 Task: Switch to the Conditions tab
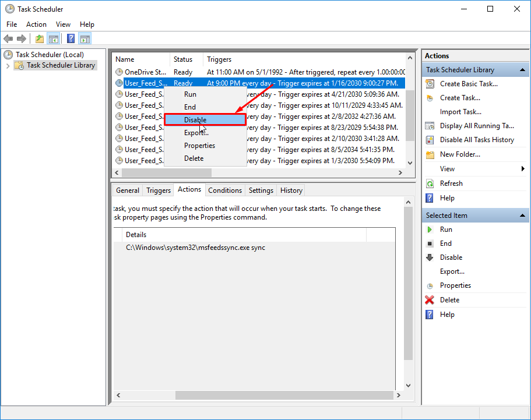225,190
